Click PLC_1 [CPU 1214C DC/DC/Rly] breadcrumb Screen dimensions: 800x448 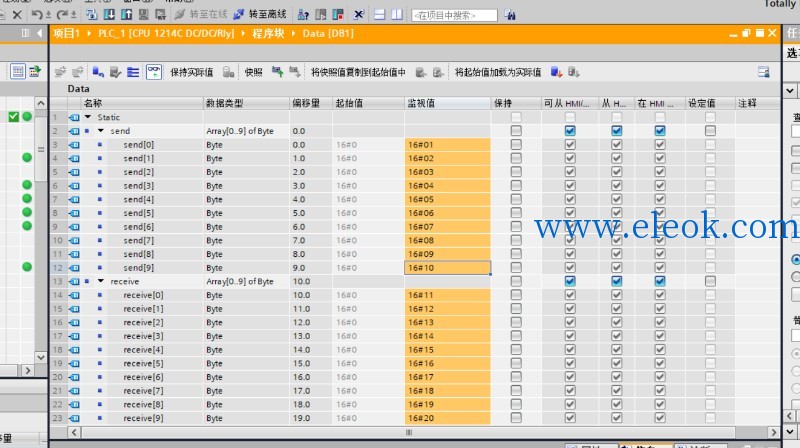tap(166, 34)
